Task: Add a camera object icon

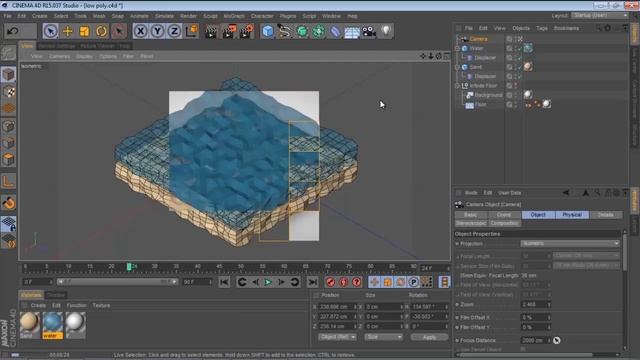Action: (369, 31)
